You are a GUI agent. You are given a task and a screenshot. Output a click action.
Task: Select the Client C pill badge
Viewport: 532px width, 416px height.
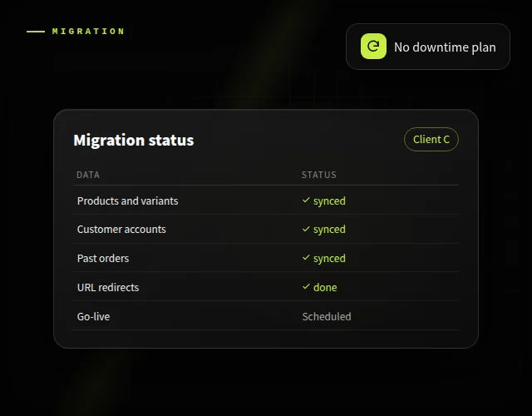431,139
